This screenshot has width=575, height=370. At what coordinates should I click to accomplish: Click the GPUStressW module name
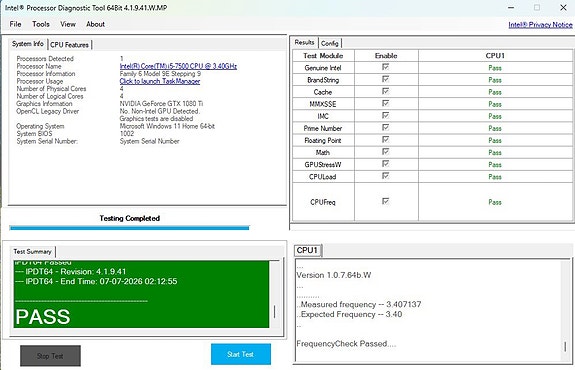323,165
